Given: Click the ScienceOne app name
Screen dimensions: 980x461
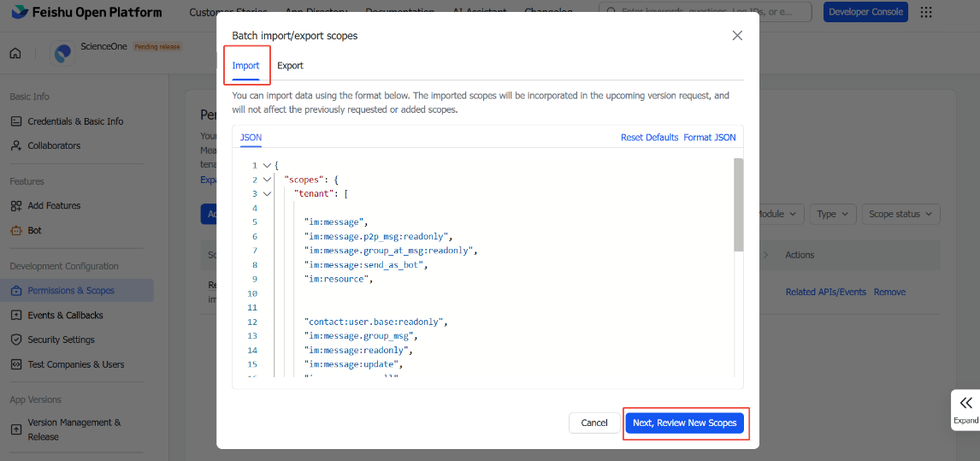Looking at the screenshot, I should 103,47.
